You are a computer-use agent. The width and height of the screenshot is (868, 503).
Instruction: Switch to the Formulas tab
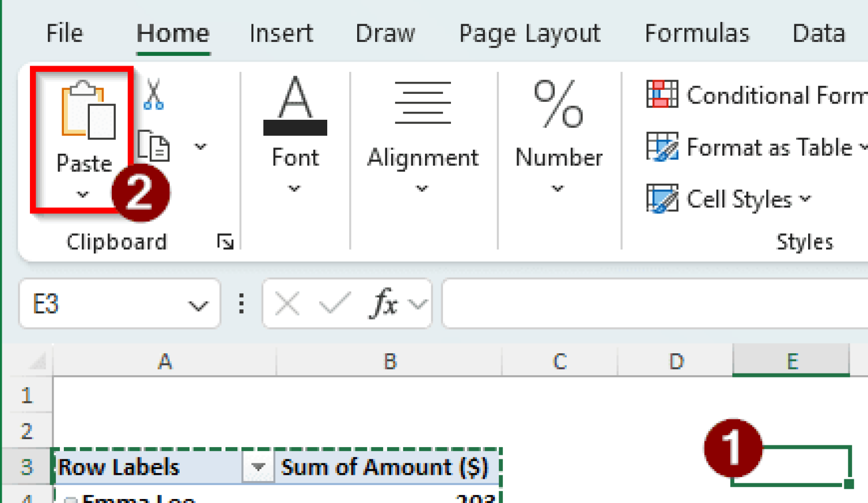697,33
